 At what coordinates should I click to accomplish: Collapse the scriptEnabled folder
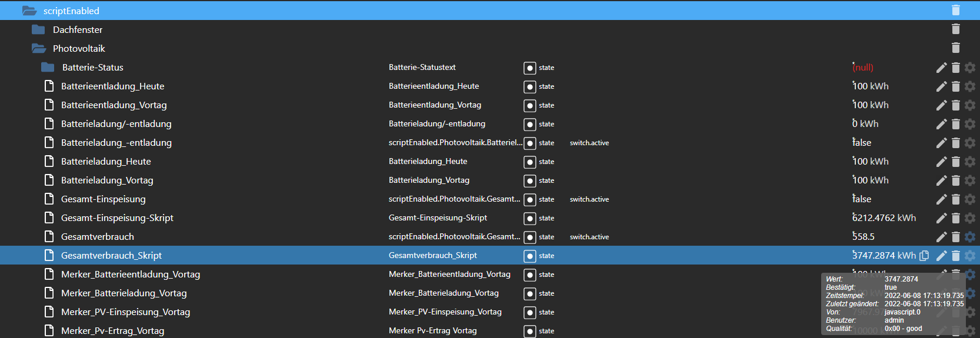[29, 11]
